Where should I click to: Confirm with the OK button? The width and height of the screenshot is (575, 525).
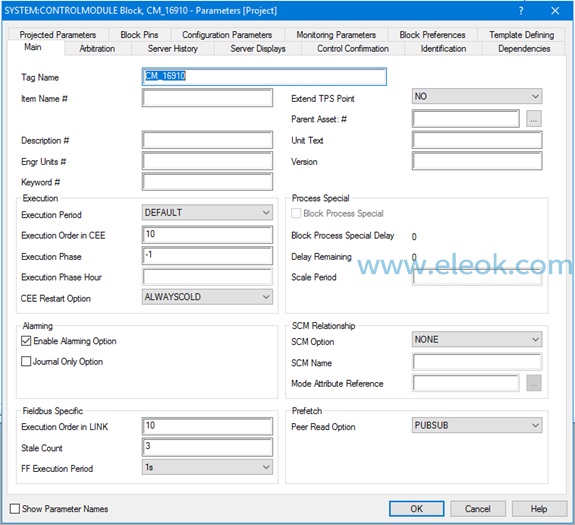[x=417, y=509]
